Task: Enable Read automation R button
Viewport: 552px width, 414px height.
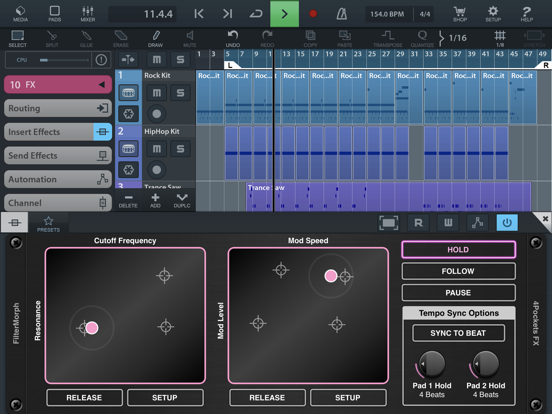Action: pyautogui.click(x=418, y=222)
